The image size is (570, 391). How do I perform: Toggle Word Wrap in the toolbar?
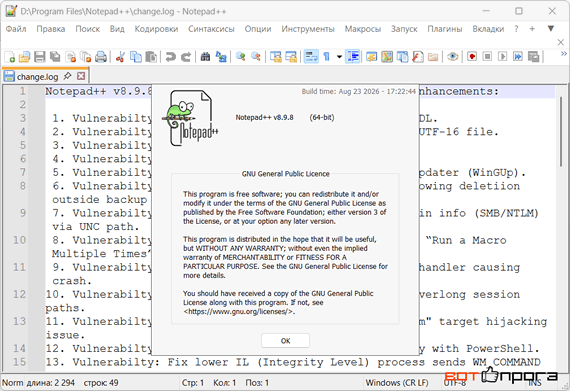311,57
